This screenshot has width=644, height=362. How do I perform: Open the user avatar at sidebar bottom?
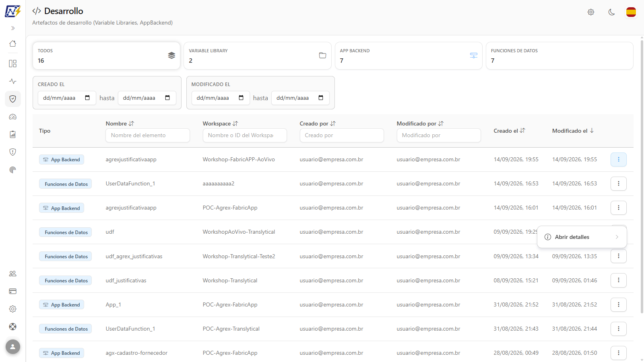click(x=13, y=347)
